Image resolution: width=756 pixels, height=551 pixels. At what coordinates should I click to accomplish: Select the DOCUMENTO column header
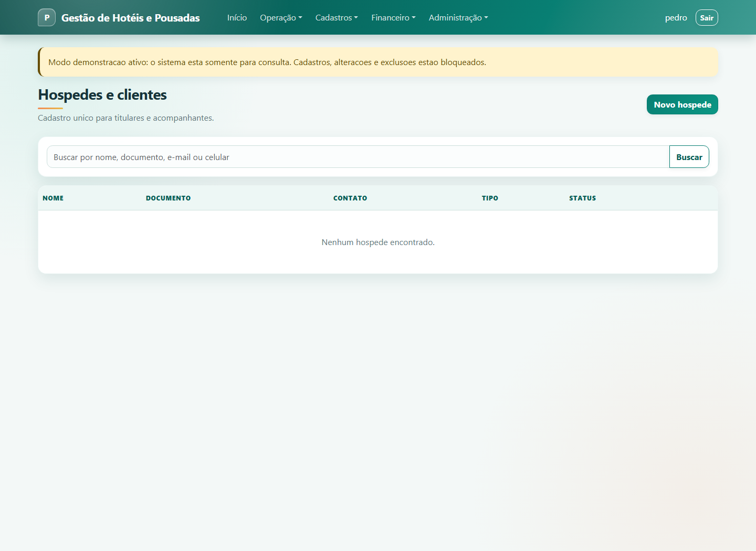click(x=169, y=198)
